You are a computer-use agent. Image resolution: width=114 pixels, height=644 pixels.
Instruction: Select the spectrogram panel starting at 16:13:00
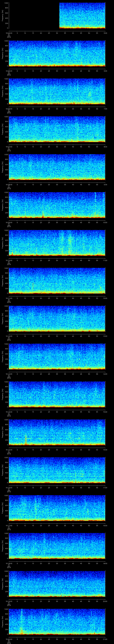coord(57,357)
